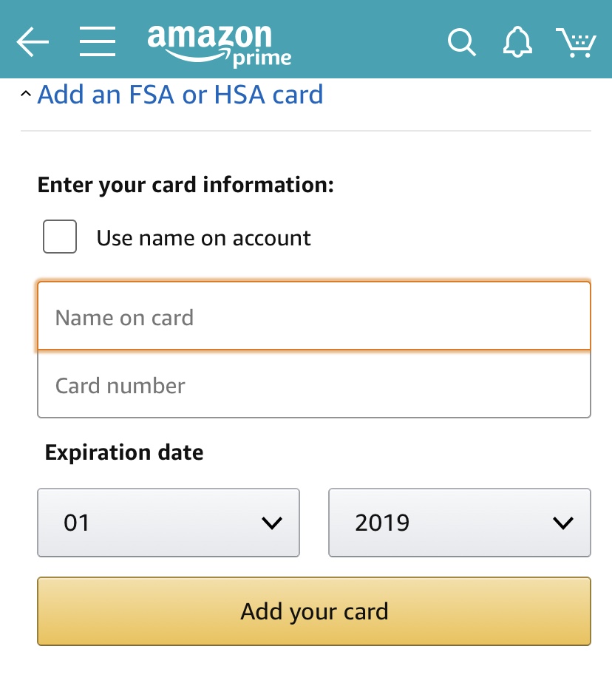Click the chevron on the month selector
The width and height of the screenshot is (612, 700).
[272, 523]
